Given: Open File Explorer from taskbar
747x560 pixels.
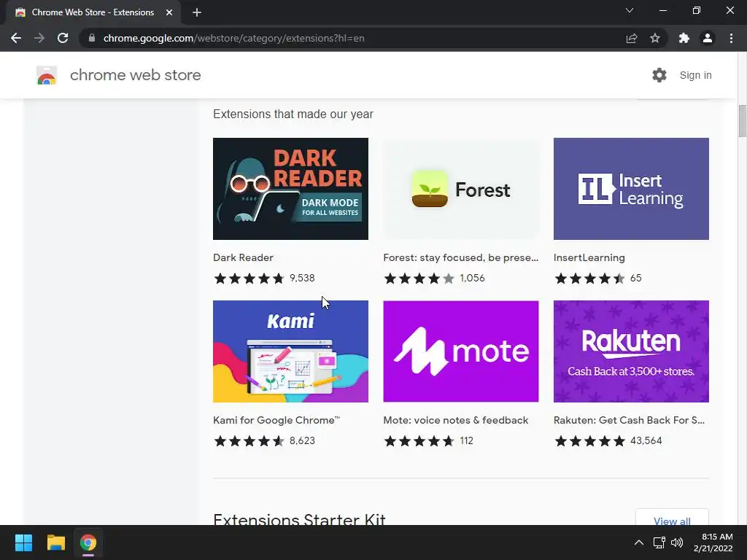Looking at the screenshot, I should pos(55,542).
